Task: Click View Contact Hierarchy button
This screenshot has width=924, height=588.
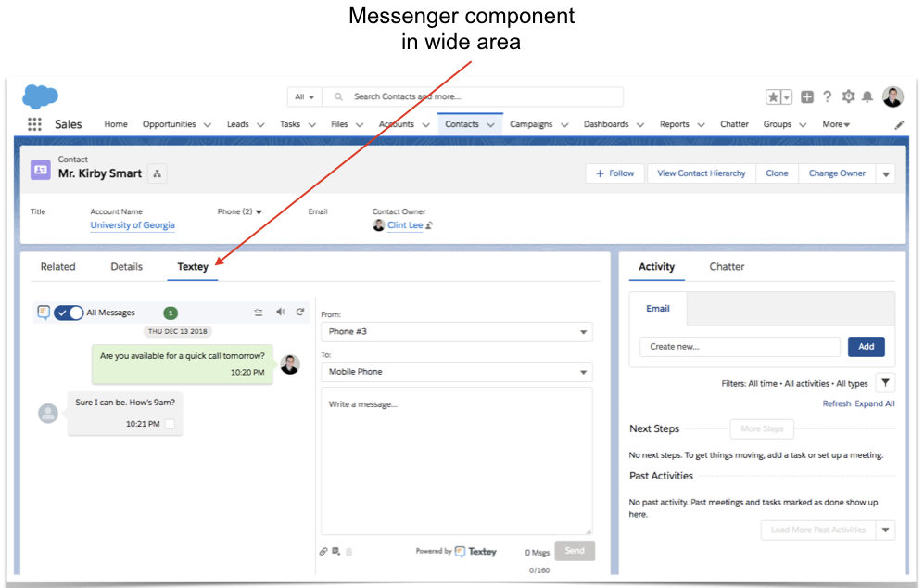Action: pyautogui.click(x=702, y=173)
